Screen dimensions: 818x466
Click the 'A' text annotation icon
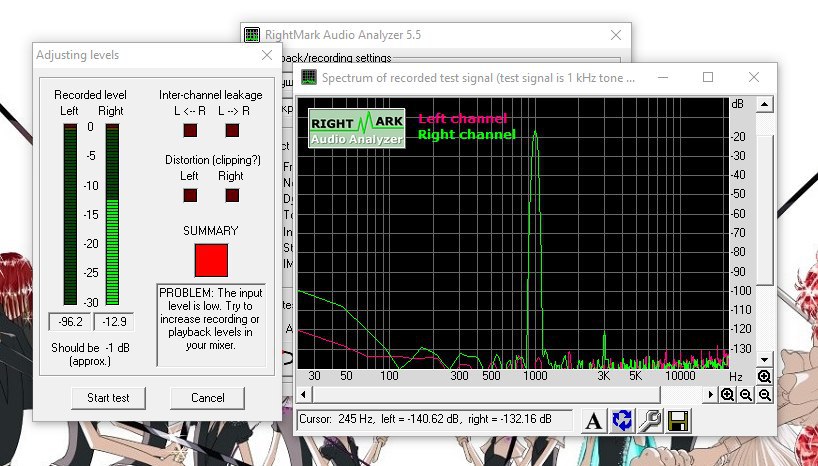(593, 421)
